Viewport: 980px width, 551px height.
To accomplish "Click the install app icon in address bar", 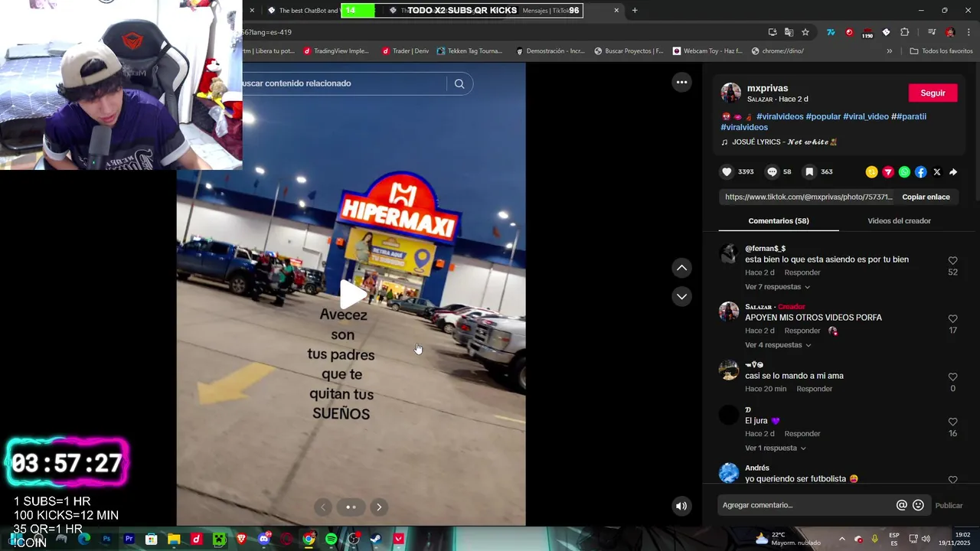I will 773,32.
